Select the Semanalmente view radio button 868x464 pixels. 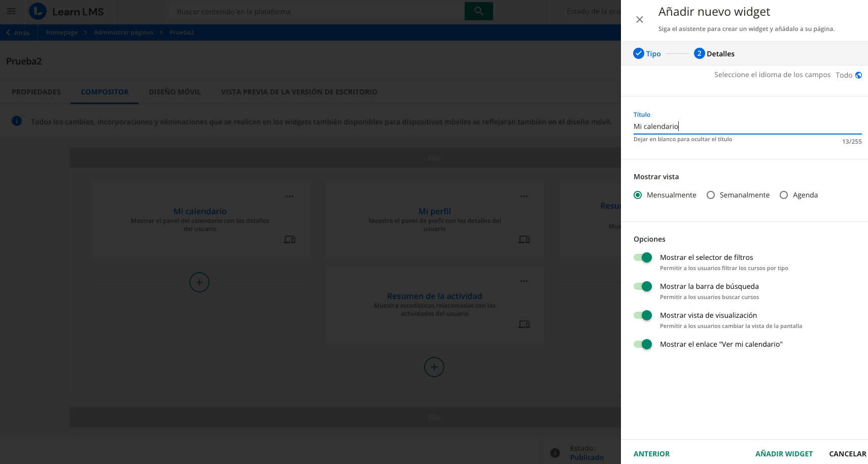711,195
